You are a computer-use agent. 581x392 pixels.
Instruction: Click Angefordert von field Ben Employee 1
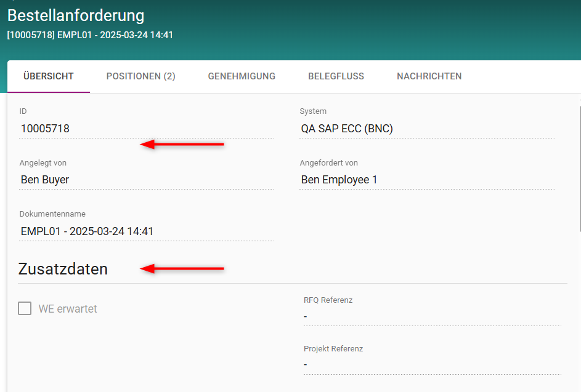pos(426,180)
